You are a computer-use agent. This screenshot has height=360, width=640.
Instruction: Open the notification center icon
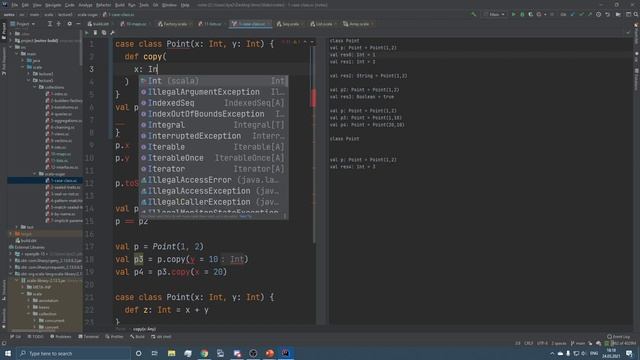tap(630, 353)
